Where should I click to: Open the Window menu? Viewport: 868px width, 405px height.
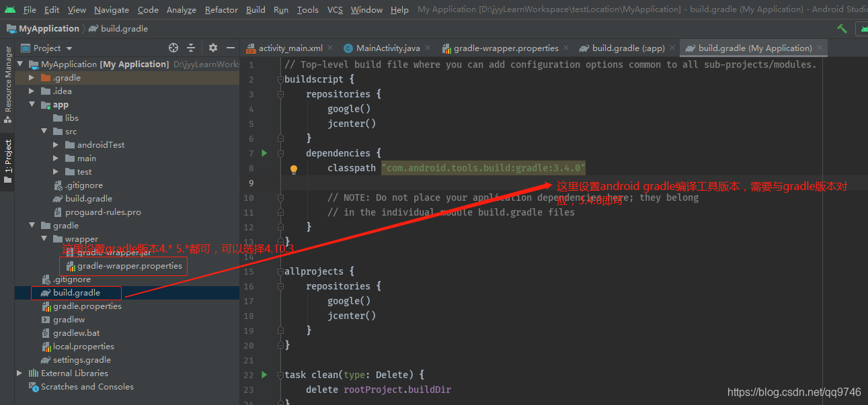(x=366, y=10)
